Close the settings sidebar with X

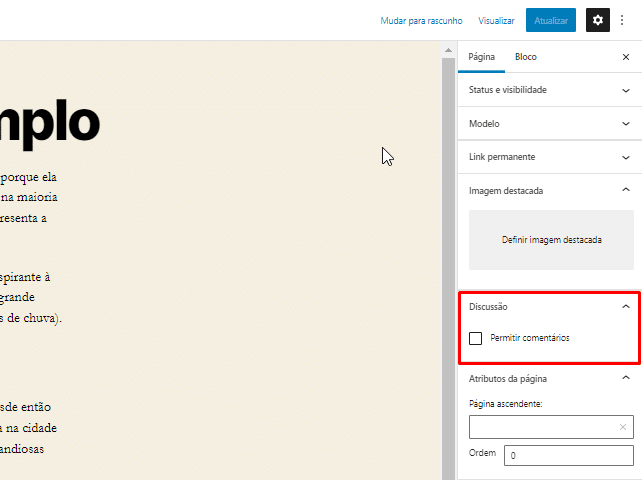(x=626, y=57)
